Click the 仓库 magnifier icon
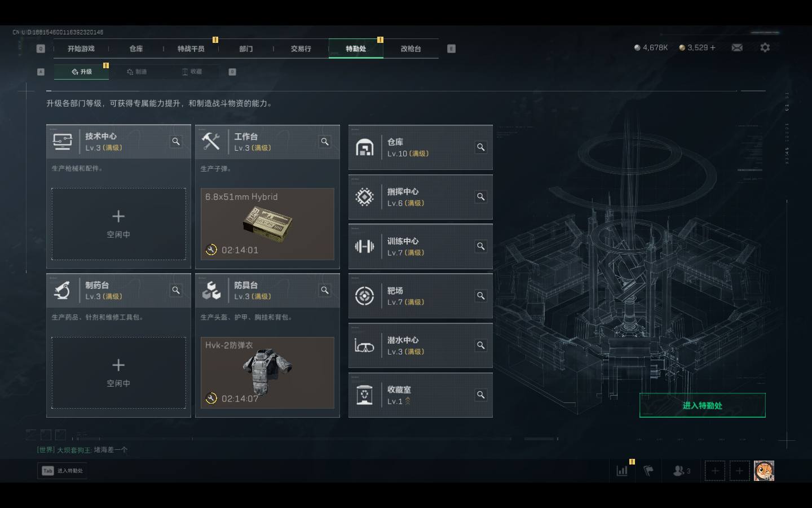The width and height of the screenshot is (812, 508). 481,147
